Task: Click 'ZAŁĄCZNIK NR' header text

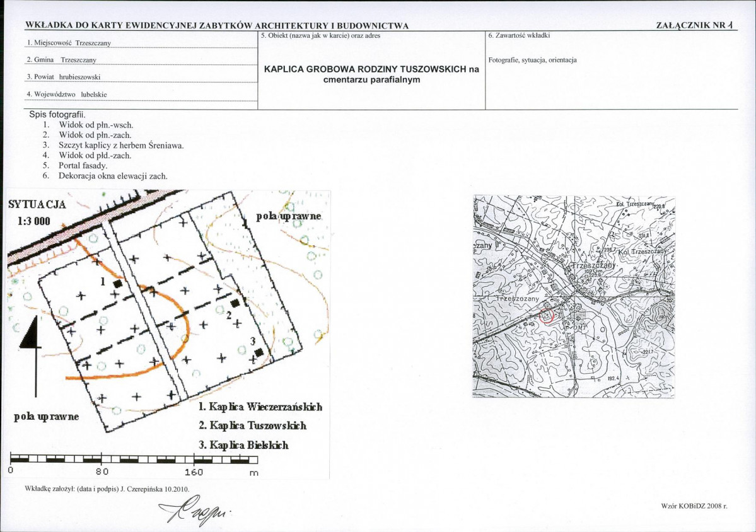Action: pos(691,25)
